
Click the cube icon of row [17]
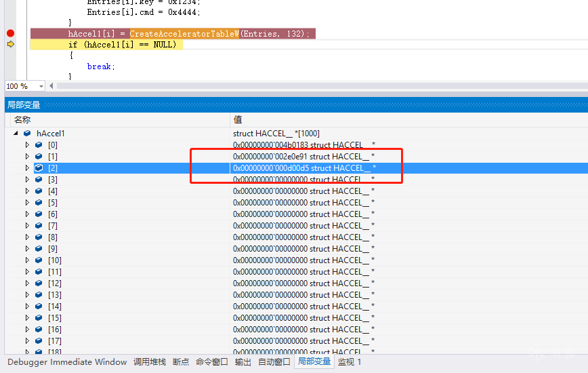pyautogui.click(x=39, y=341)
